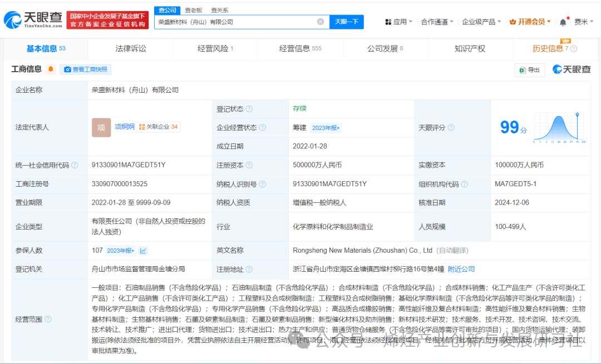
Task: Open the help icon beside 统一社会信用代码
Action: click(75, 165)
